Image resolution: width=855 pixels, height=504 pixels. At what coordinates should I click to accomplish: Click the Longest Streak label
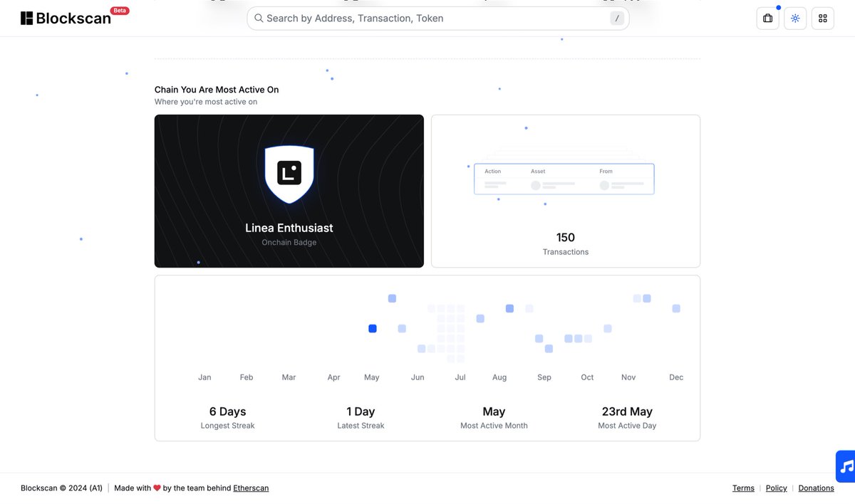pos(227,426)
